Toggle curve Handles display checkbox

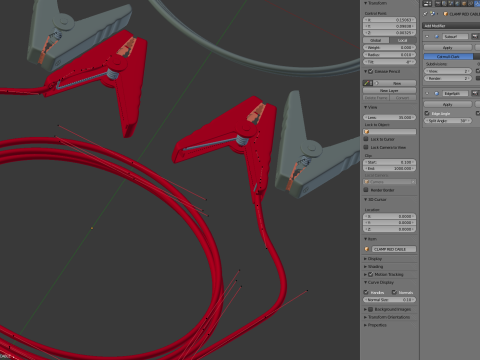click(x=366, y=292)
